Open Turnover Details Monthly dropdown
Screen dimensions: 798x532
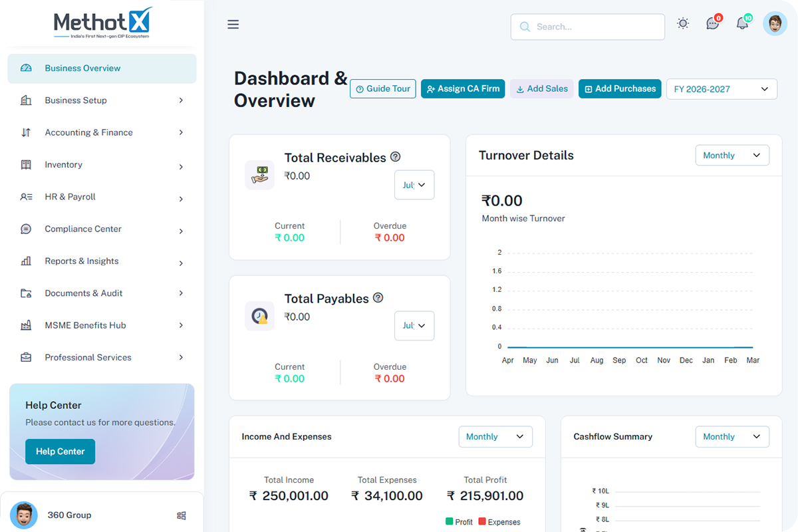pos(732,156)
